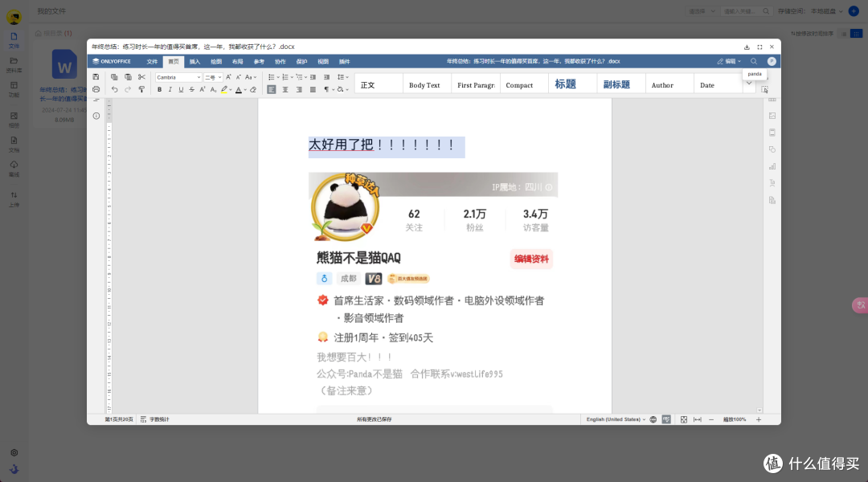Screen dimensions: 868x482
Task: Click the panda user avatar
Action: (772, 61)
